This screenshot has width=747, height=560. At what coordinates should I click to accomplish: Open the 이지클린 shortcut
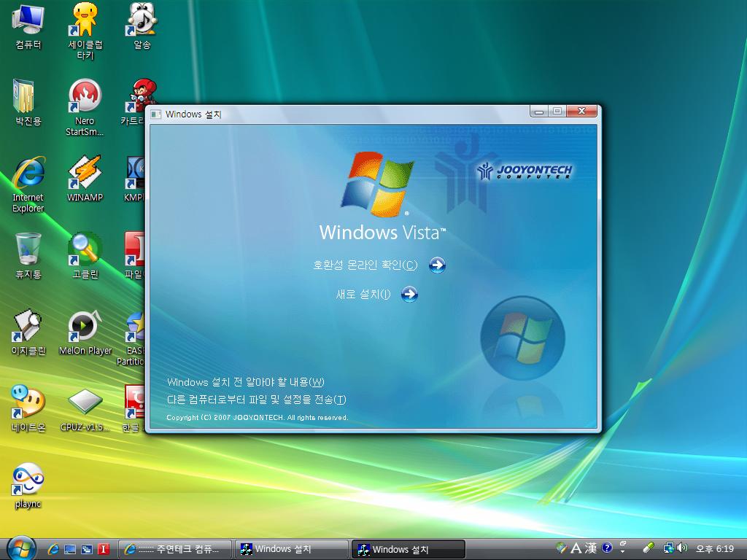click(x=28, y=332)
